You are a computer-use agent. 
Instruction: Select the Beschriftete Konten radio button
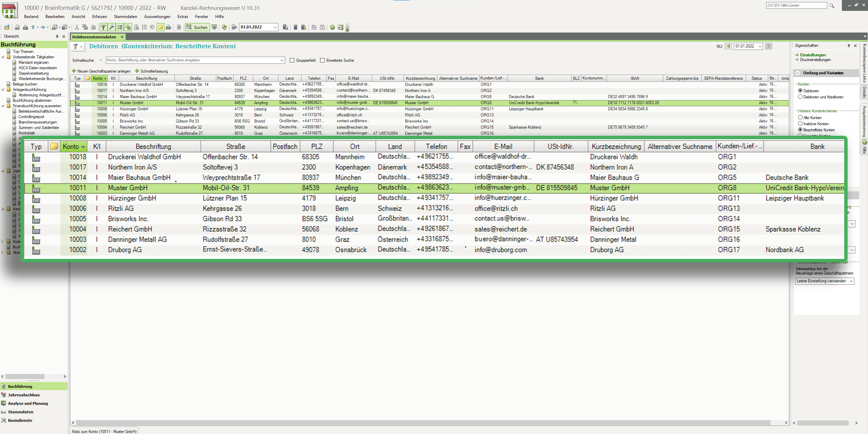click(x=800, y=130)
